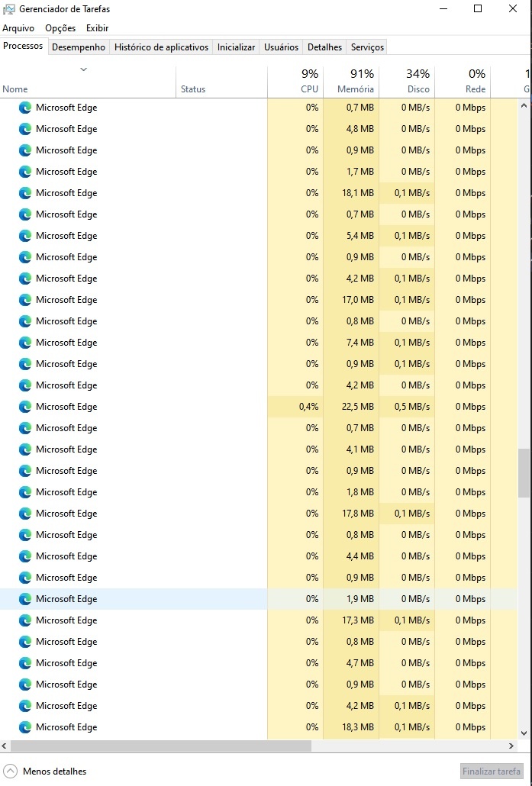Viewport: 532px width, 786px height.
Task: Click the 18,3 MB memory value
Action: point(358,726)
